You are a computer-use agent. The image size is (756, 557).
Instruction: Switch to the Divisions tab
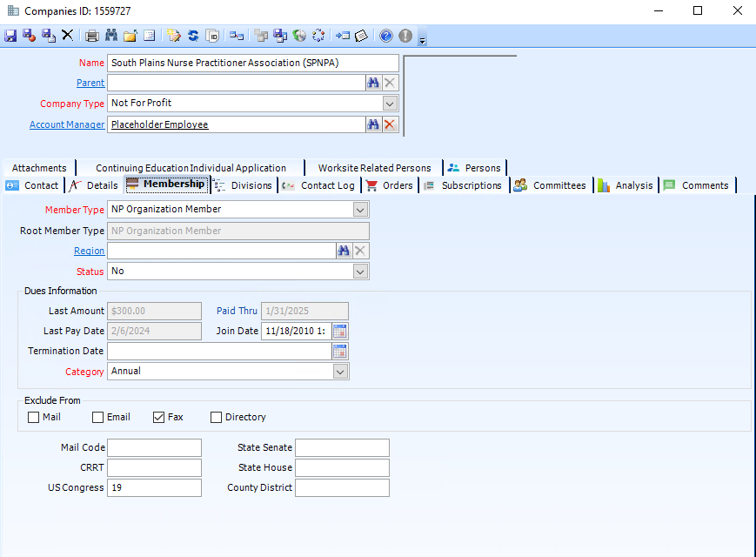252,185
